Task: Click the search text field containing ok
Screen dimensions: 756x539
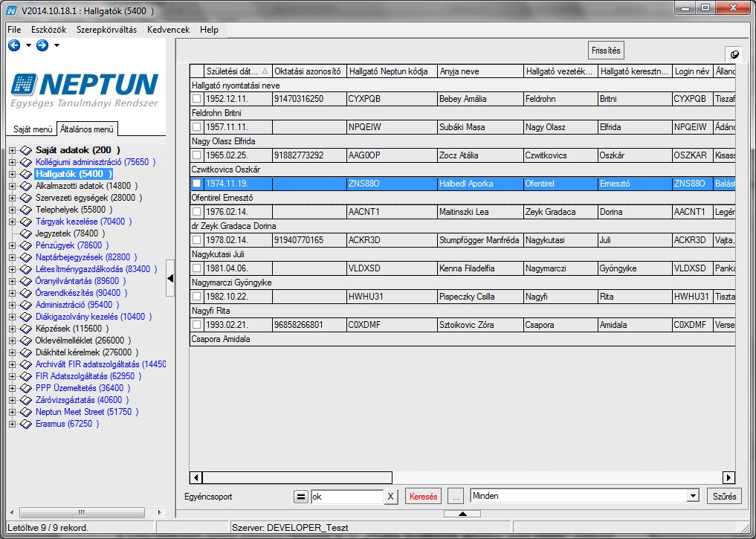Action: pyautogui.click(x=346, y=497)
